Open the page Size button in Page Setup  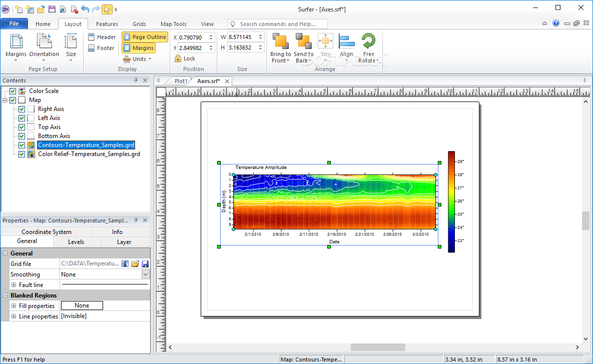71,47
